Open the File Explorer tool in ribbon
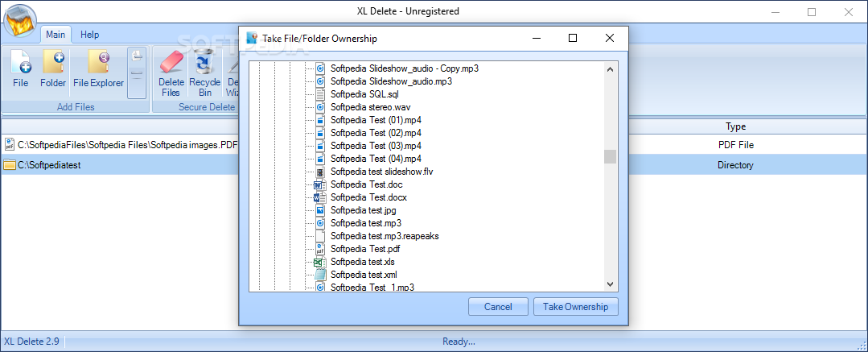 point(98,68)
